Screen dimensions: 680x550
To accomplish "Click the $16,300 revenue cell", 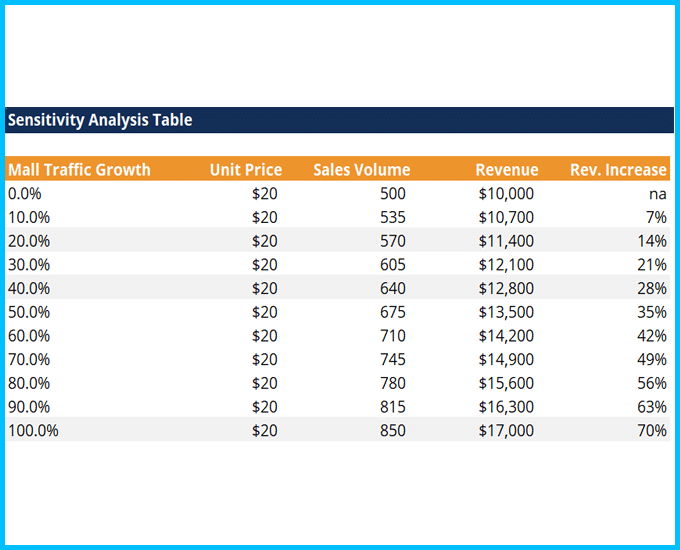I will (506, 407).
